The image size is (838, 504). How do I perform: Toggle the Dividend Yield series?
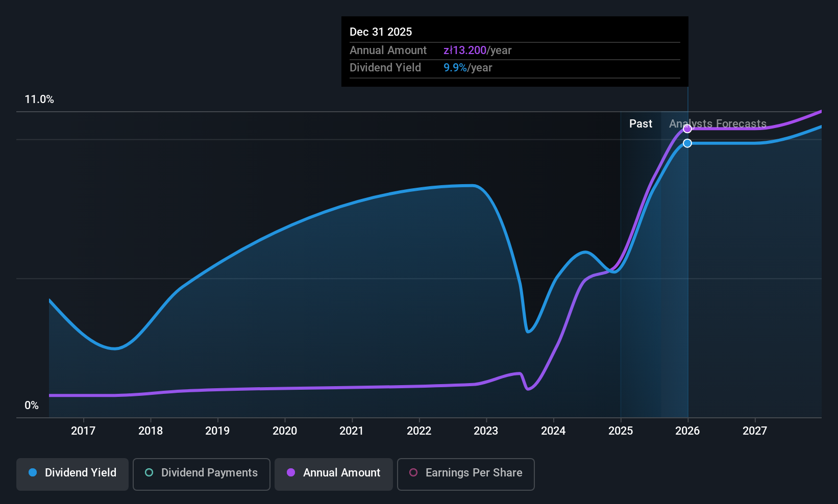coord(72,474)
